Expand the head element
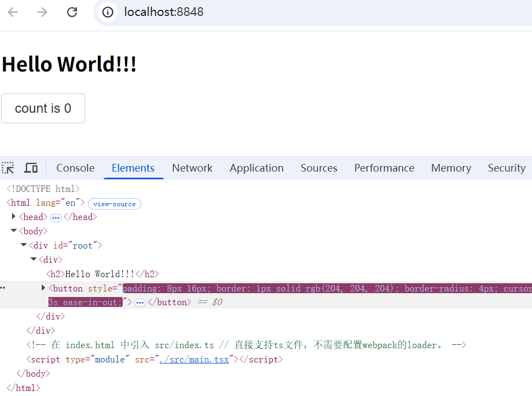 click(14, 216)
